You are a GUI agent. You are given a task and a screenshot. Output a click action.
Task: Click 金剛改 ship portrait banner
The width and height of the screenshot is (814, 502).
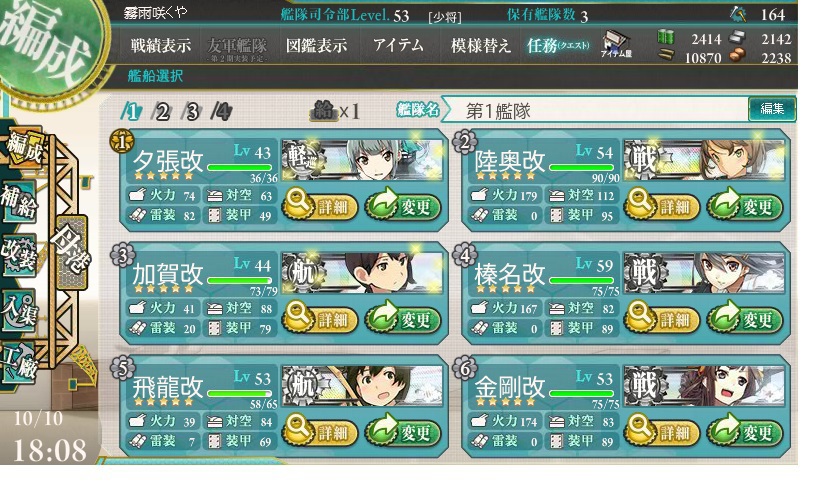point(704,386)
